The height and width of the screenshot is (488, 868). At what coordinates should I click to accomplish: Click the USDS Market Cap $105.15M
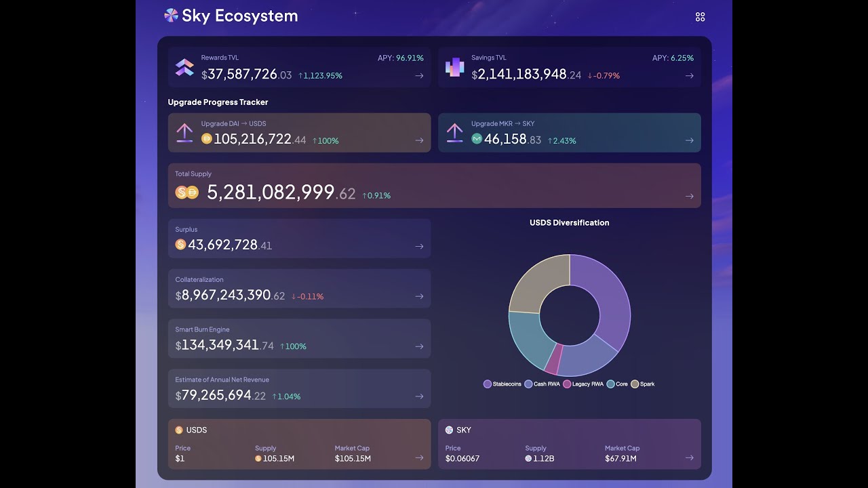point(353,459)
